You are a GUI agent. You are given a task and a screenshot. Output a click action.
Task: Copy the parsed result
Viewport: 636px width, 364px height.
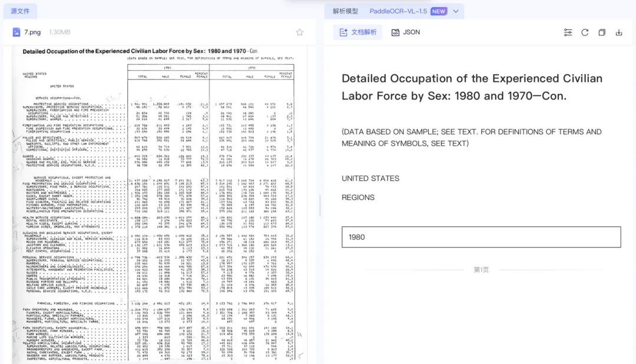pos(602,32)
